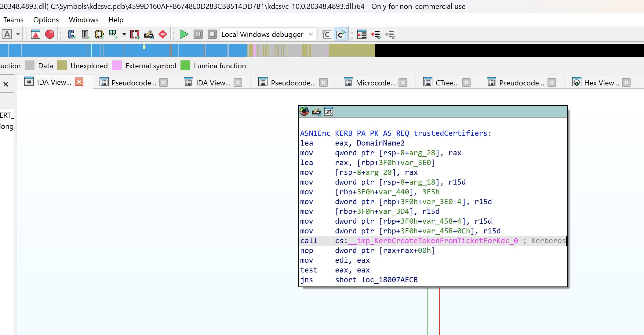Image resolution: width=644 pixels, height=335 pixels.
Task: Close the left side panel with X
Action: (6, 84)
